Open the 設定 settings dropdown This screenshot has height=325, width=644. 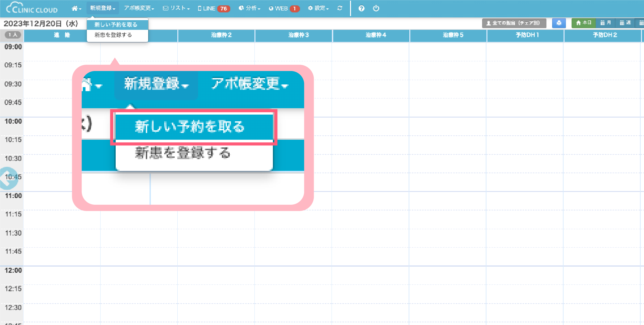click(318, 8)
